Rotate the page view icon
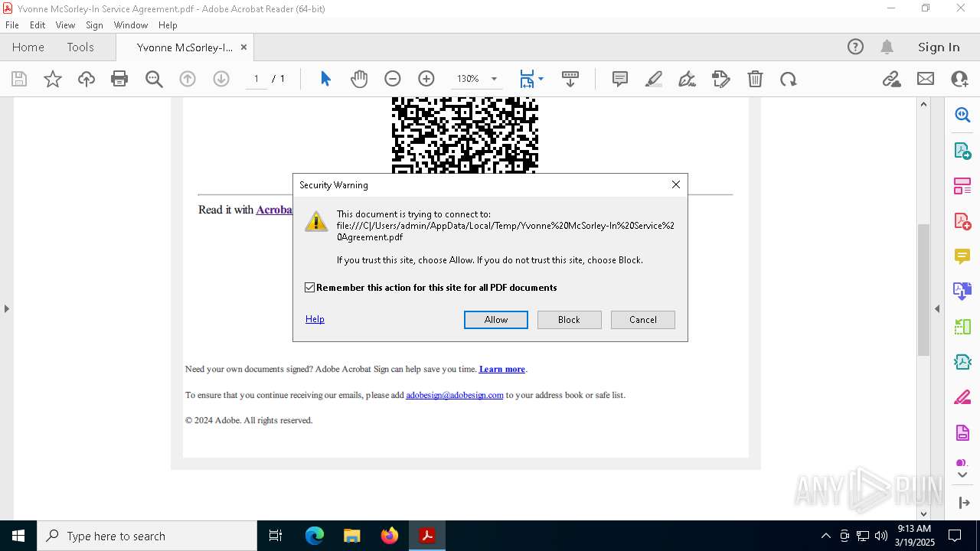This screenshot has height=551, width=980. tap(789, 79)
